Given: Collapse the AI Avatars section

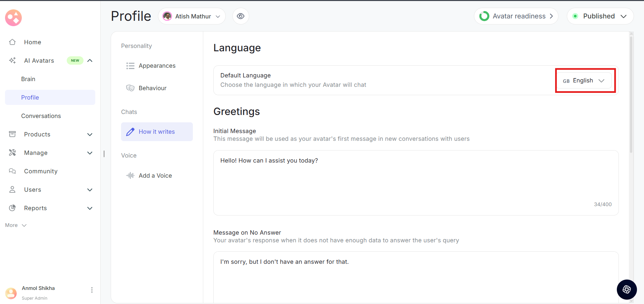Looking at the screenshot, I should pyautogui.click(x=90, y=61).
